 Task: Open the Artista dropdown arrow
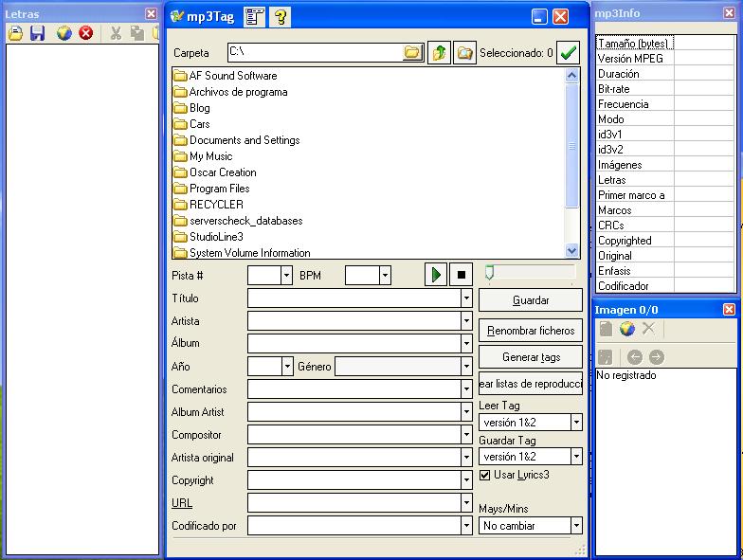[x=466, y=321]
